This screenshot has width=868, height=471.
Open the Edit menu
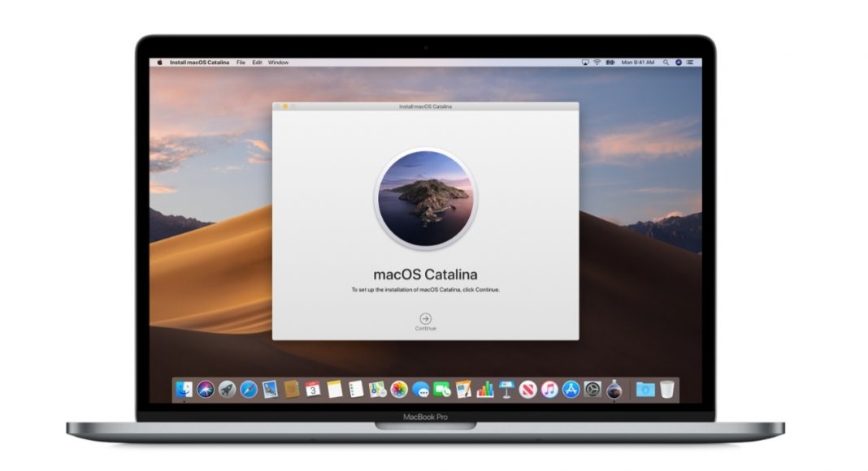(257, 63)
